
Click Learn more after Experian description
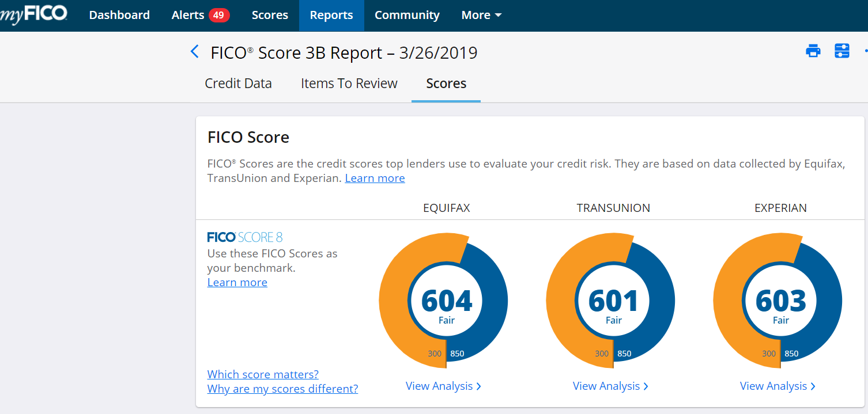(375, 178)
